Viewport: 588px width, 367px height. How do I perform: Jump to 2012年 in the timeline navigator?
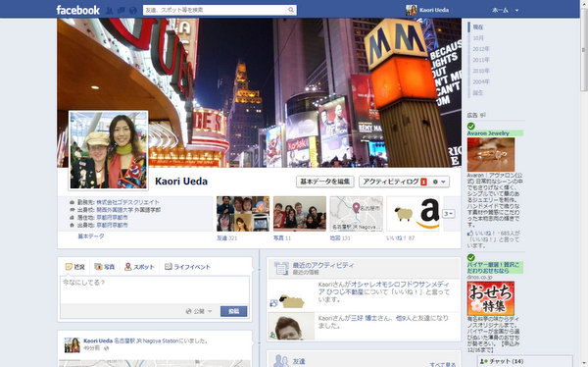[481, 49]
